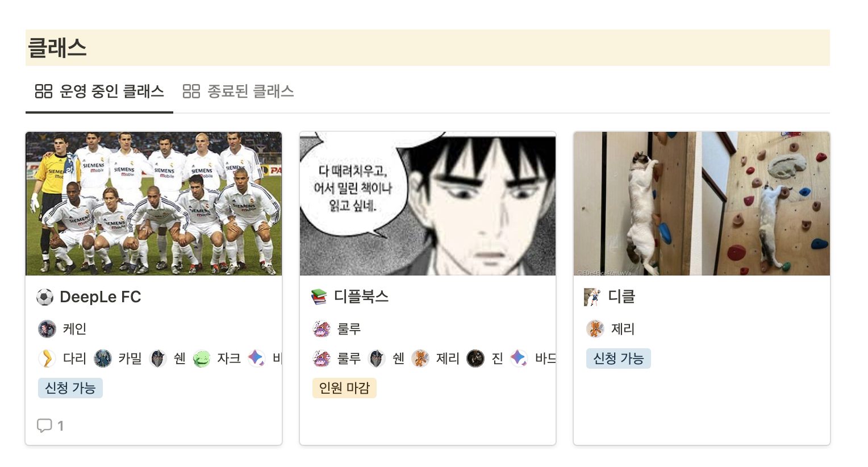Switch to 운영 중인 클래스 tab
The height and width of the screenshot is (467, 868).
coord(99,91)
